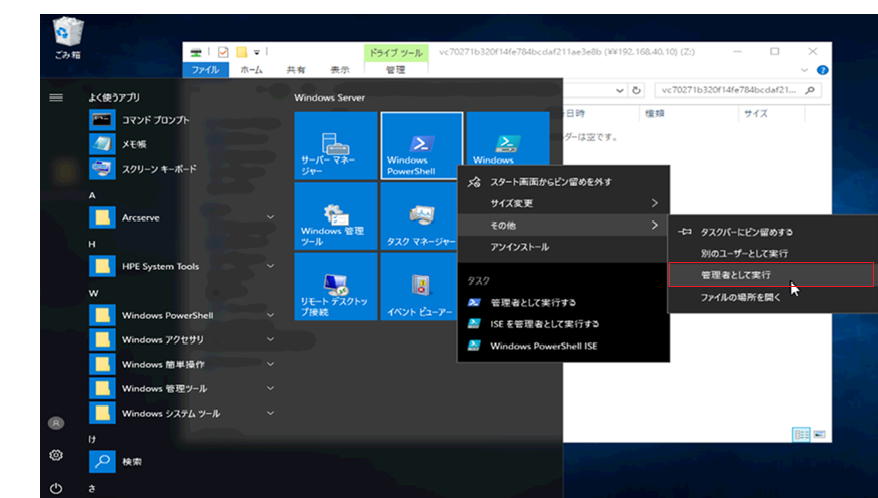Screen dimensions: 878x498
Task: Jump to letter A section header
Action: point(92,195)
